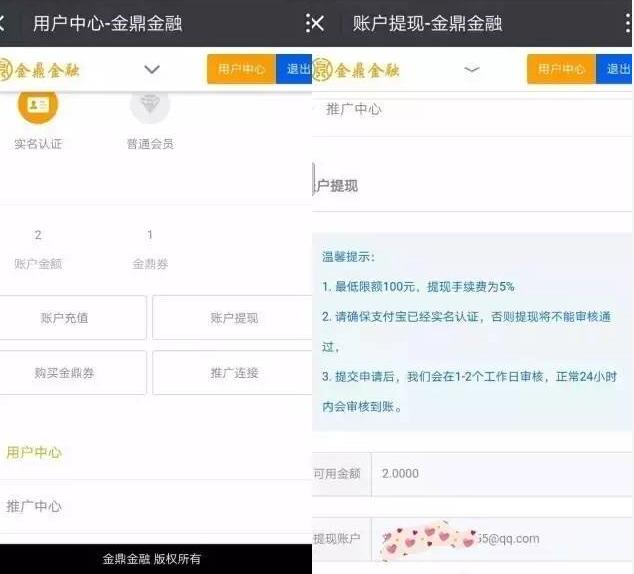The image size is (634, 574).
Task: Click 户提现 section heading
Action: pos(337,186)
